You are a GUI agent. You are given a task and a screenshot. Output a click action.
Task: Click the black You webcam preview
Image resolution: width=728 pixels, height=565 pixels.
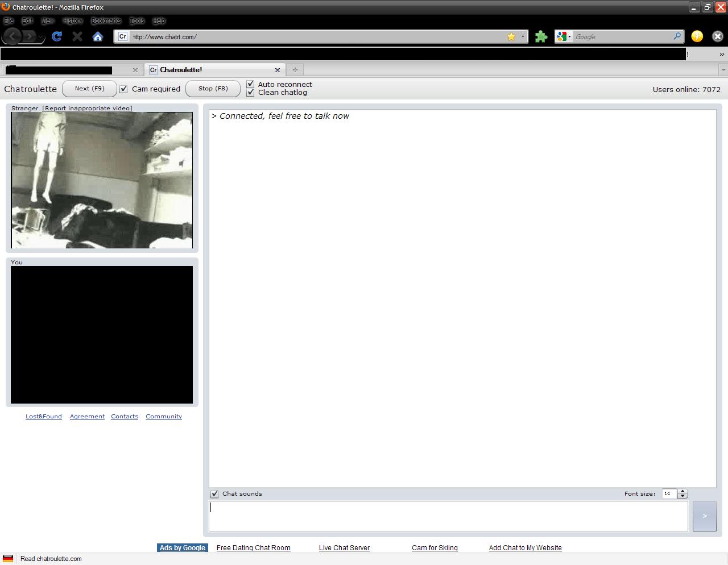tap(102, 335)
